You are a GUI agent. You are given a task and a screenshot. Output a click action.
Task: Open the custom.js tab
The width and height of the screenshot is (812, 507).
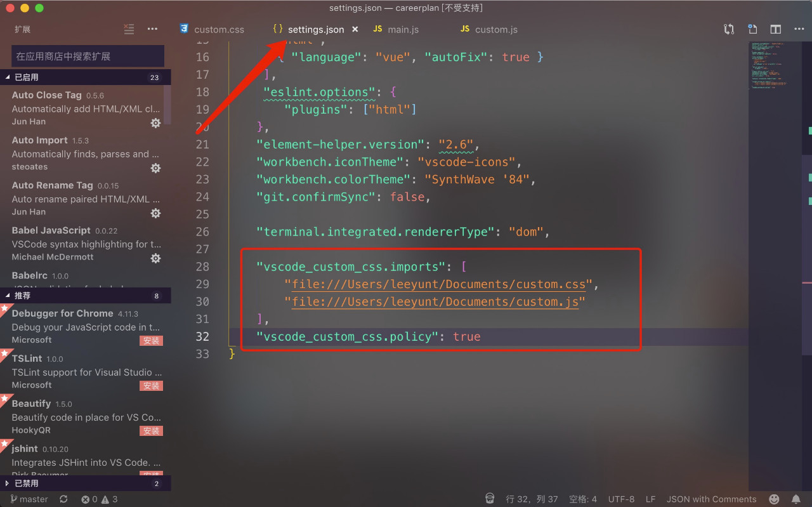tap(488, 29)
